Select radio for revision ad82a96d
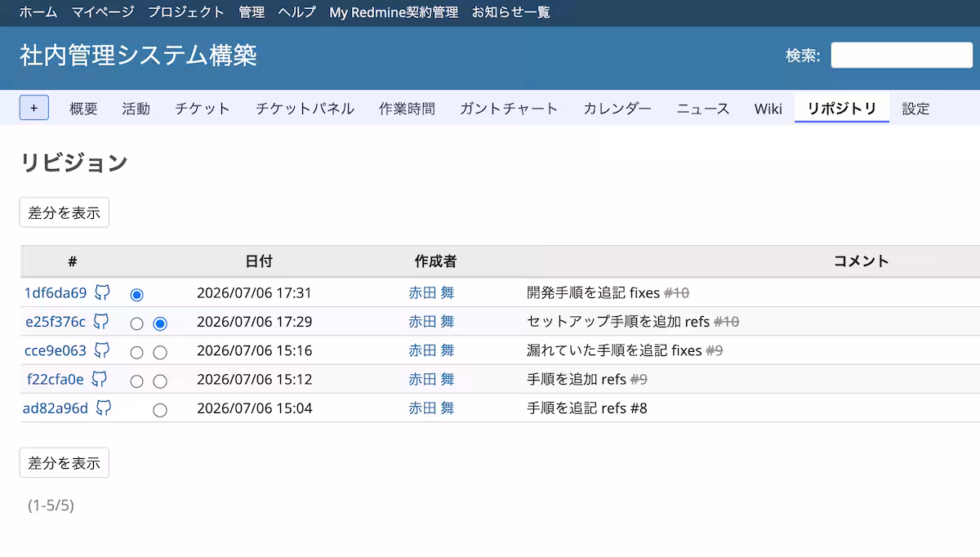Viewport: 980px width, 557px height. (160, 409)
